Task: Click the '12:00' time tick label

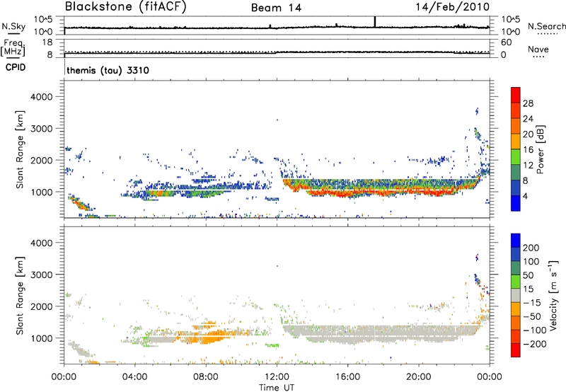Action: [277, 377]
